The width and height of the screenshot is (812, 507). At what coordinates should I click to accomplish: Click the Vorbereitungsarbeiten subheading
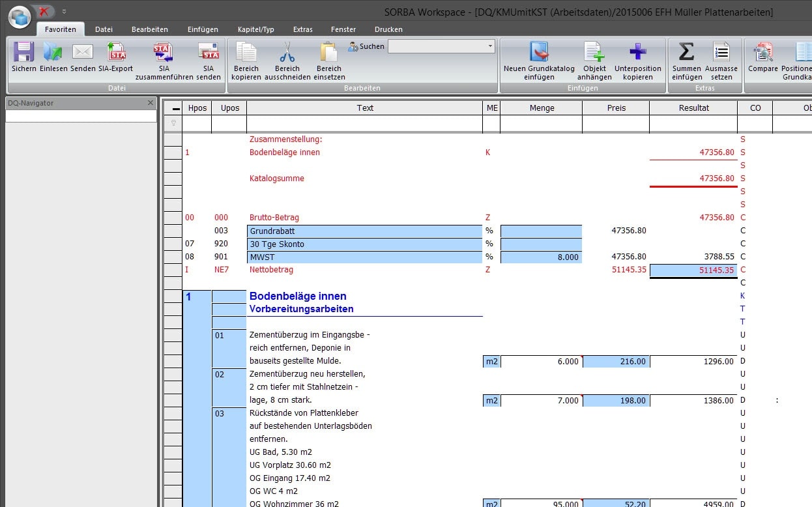tap(302, 309)
